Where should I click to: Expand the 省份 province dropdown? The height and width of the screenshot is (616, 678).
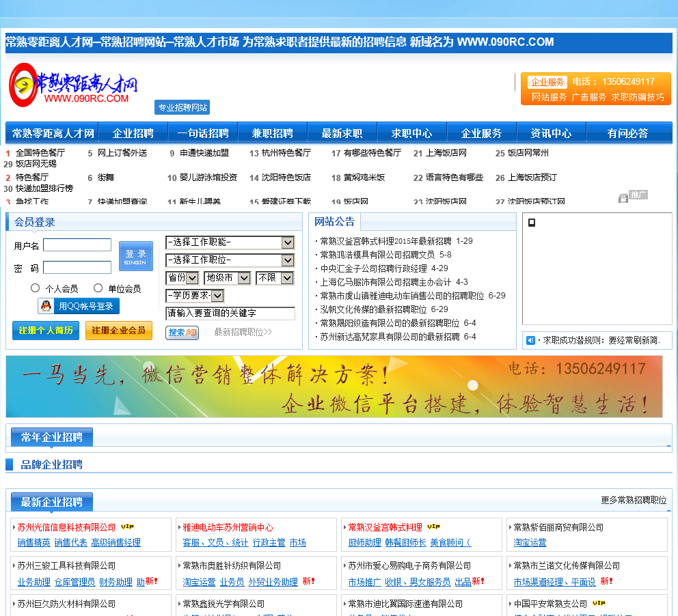point(182,278)
